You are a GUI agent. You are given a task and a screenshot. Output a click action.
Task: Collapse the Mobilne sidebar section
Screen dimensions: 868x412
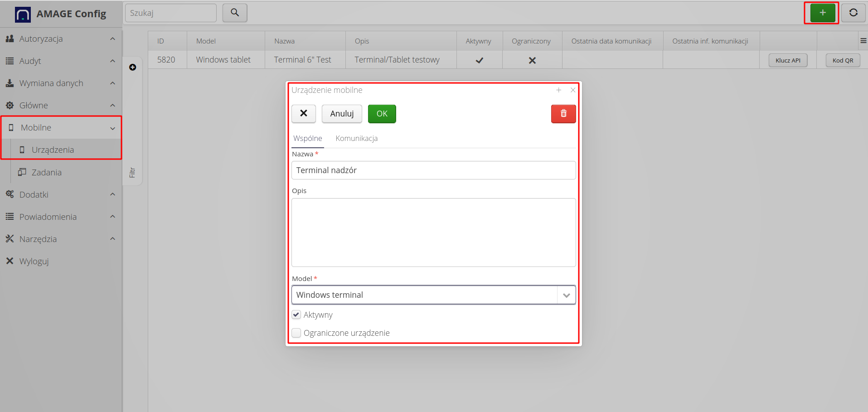point(61,128)
